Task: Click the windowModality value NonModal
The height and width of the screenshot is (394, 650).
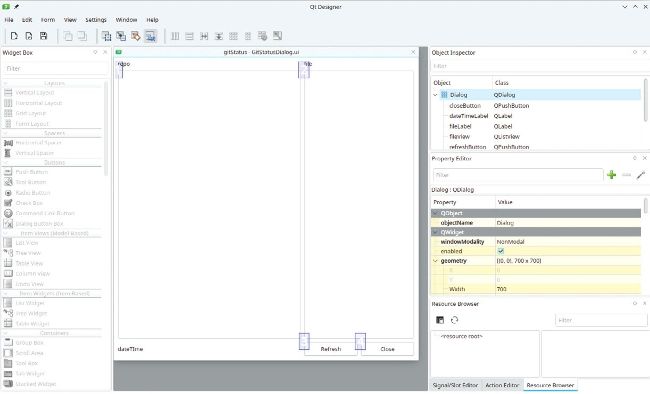Action: click(568, 241)
